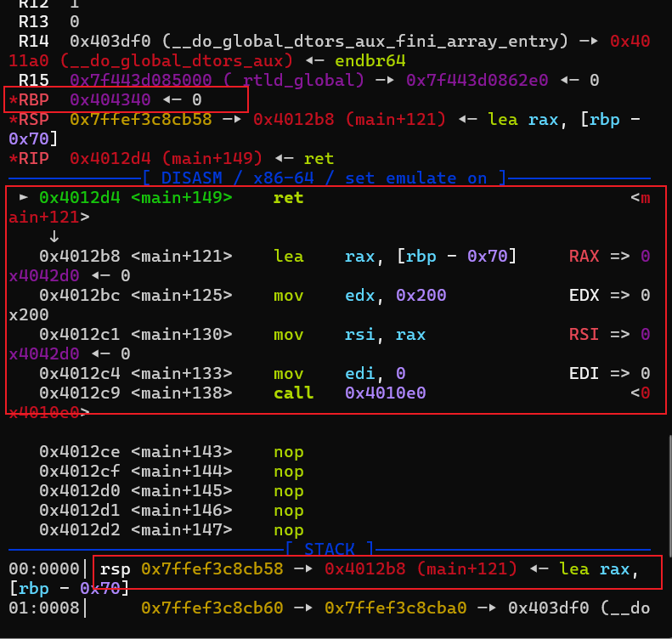Click address 0x4012c4 <main+133>

135,374
